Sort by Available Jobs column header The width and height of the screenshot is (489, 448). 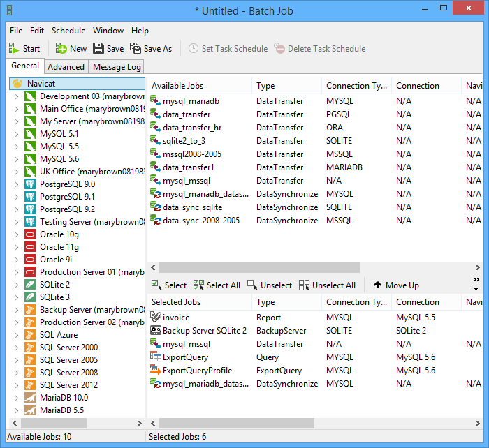pos(200,86)
